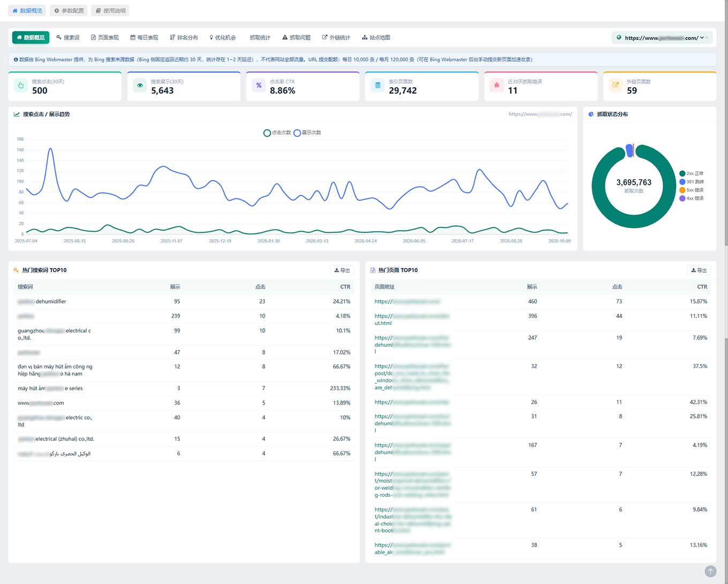Click the crawl errors bug icon
Image resolution: width=728 pixels, height=584 pixels.
coord(497,85)
